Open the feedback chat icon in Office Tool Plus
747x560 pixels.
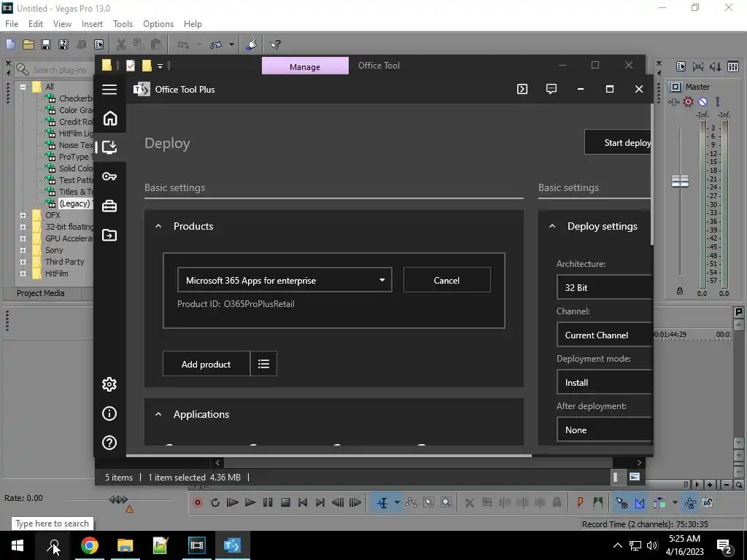551,89
